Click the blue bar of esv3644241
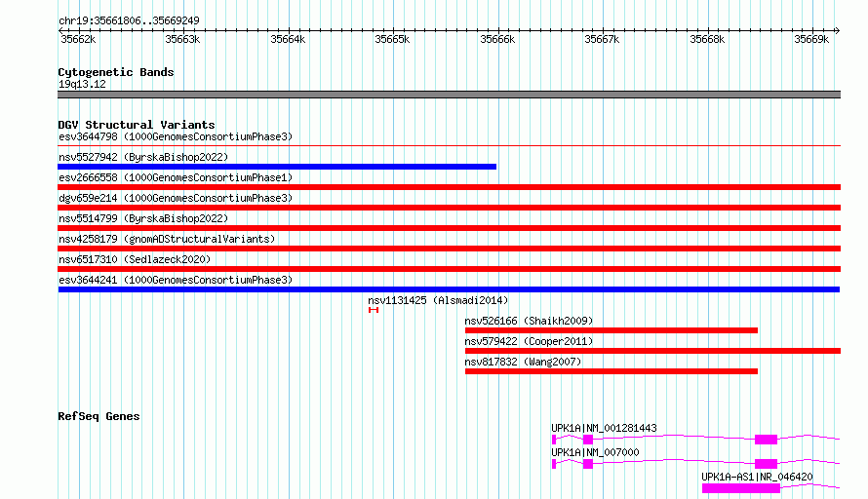868x499 pixels. (x=449, y=289)
